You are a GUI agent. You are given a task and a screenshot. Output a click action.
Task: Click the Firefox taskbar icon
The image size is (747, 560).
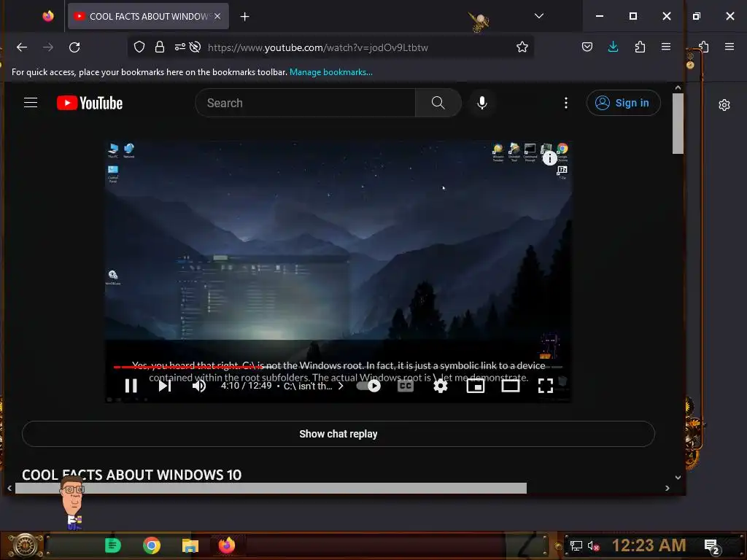click(x=227, y=545)
